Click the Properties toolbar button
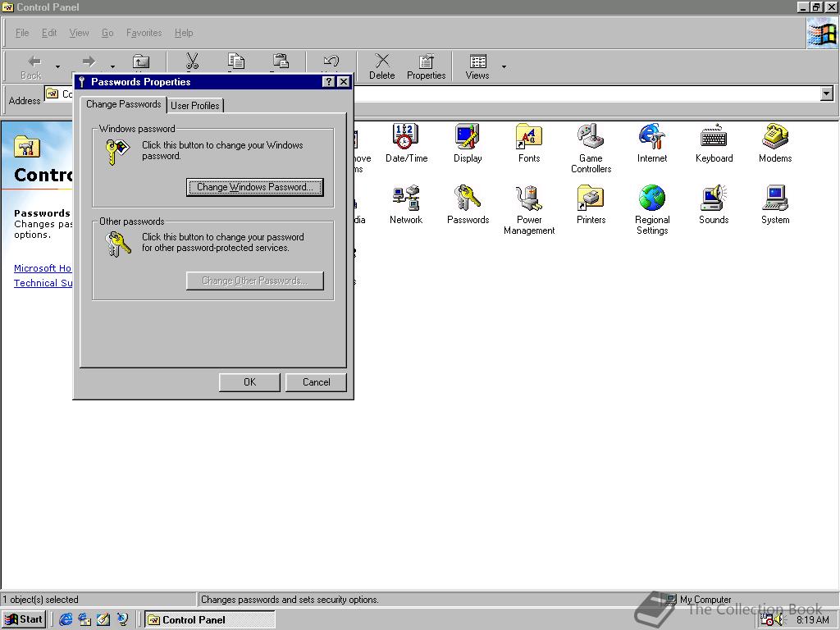The height and width of the screenshot is (630, 840). [x=426, y=66]
